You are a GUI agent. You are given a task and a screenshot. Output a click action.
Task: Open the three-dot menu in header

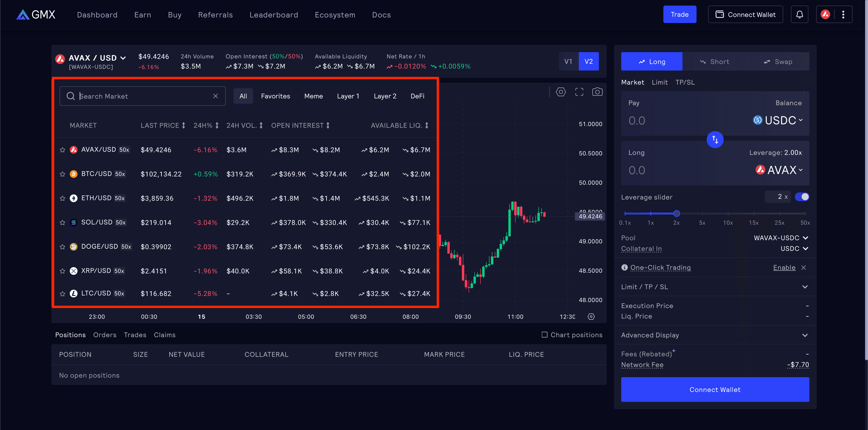click(x=843, y=15)
